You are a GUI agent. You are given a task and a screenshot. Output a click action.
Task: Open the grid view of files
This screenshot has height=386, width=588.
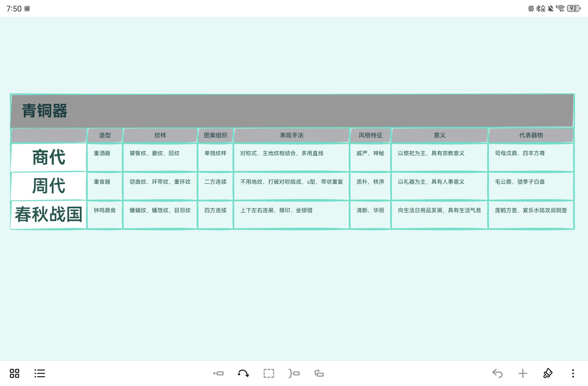coord(14,373)
